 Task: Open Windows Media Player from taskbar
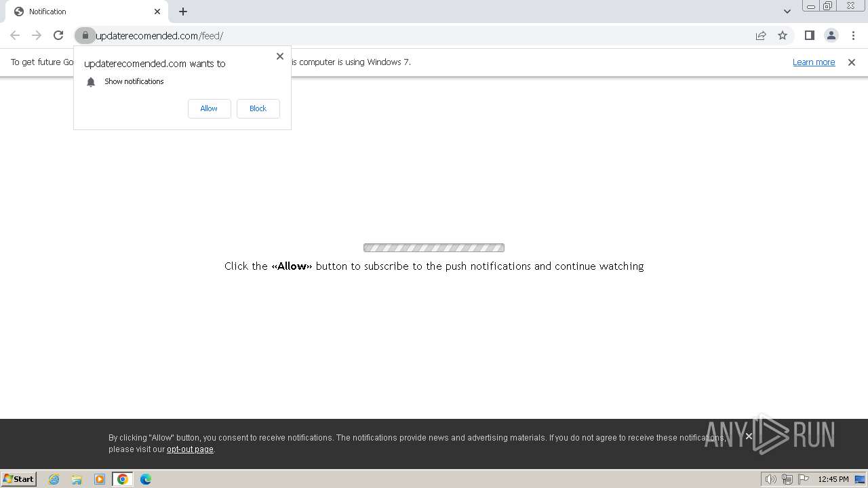100,479
